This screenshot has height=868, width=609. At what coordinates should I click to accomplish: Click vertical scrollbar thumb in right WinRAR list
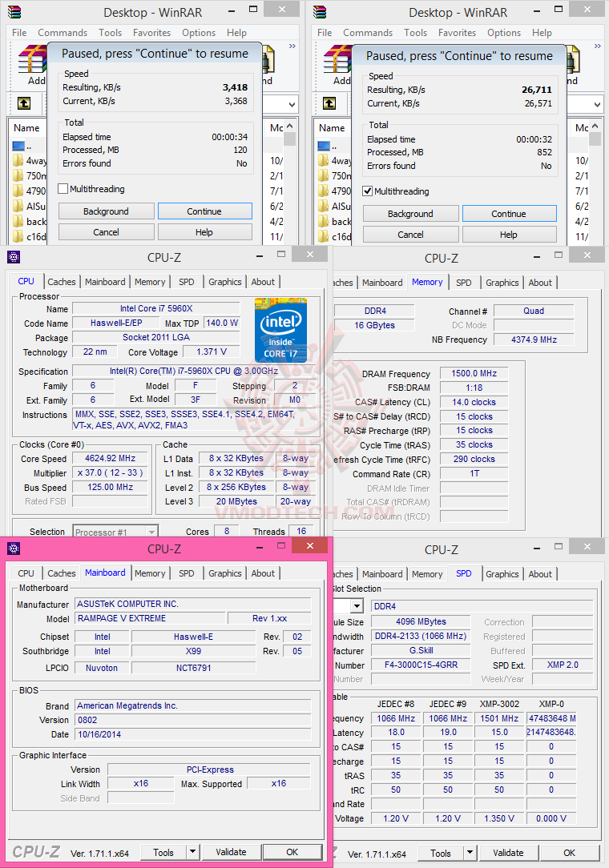click(595, 139)
